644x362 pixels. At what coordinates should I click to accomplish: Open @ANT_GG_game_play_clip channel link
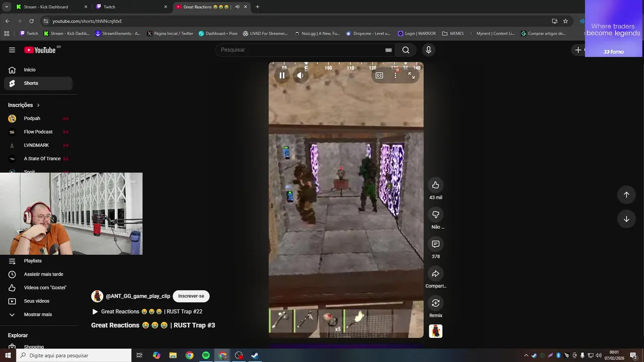click(x=138, y=296)
